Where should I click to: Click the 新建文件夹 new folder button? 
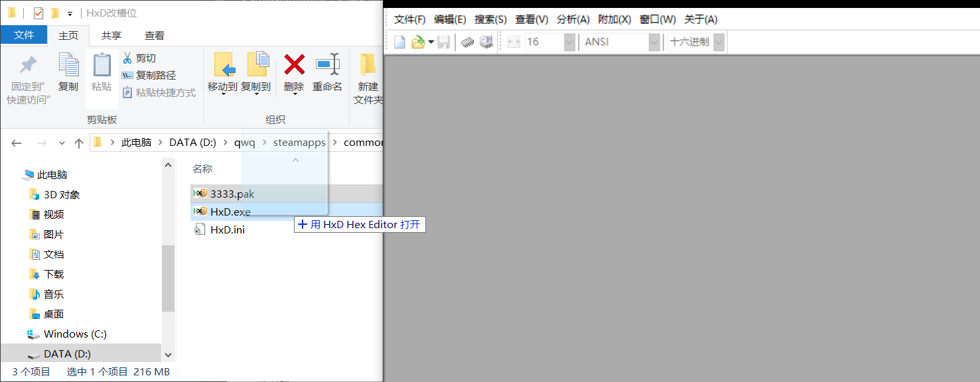point(368,79)
